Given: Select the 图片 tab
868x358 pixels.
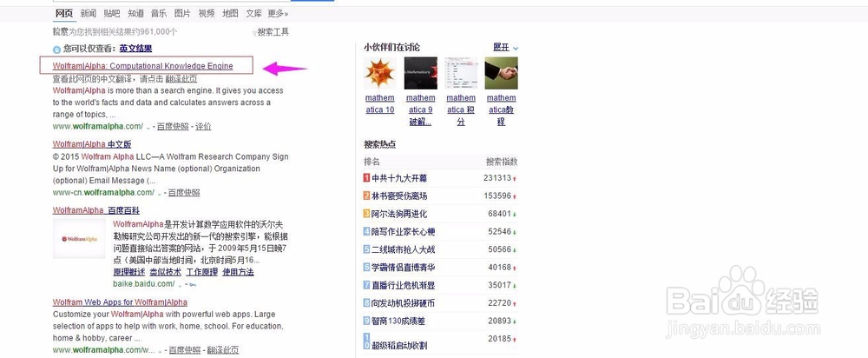Looking at the screenshot, I should coord(182,13).
